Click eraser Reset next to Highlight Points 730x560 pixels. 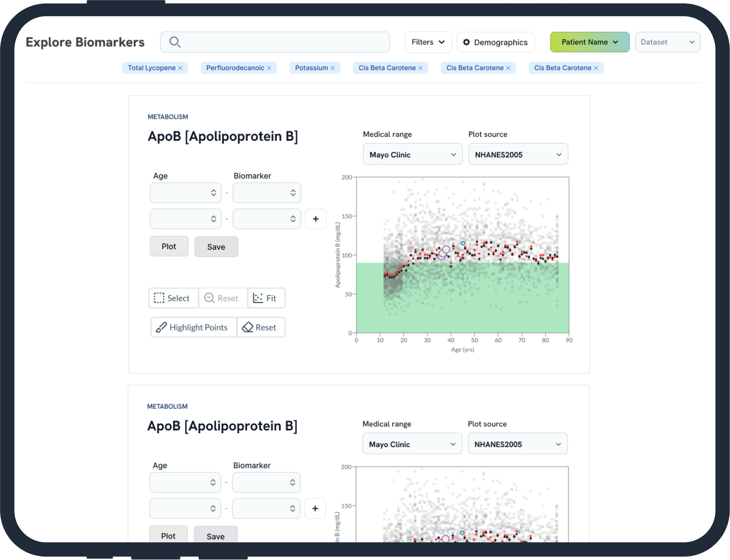[x=261, y=327]
